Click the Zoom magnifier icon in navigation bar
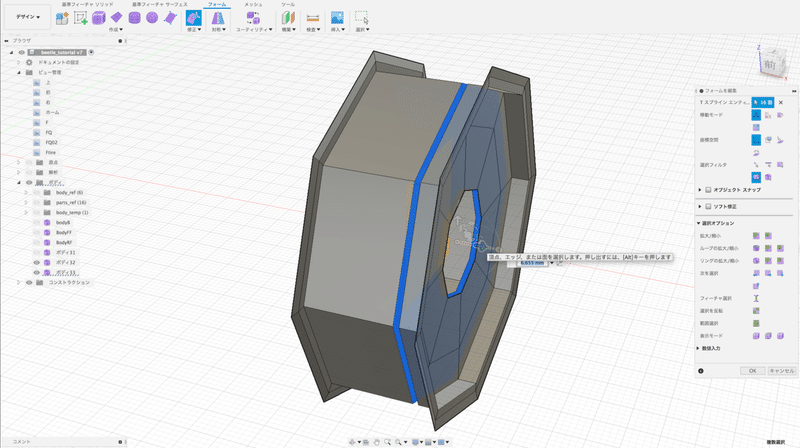This screenshot has width=800, height=448. coord(388,442)
